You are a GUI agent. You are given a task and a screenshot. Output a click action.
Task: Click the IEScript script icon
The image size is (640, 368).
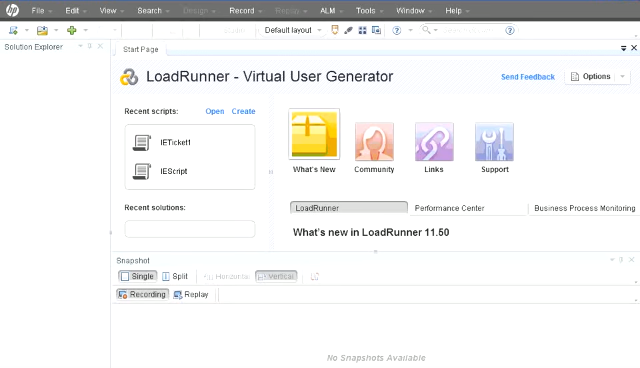pyautogui.click(x=142, y=171)
